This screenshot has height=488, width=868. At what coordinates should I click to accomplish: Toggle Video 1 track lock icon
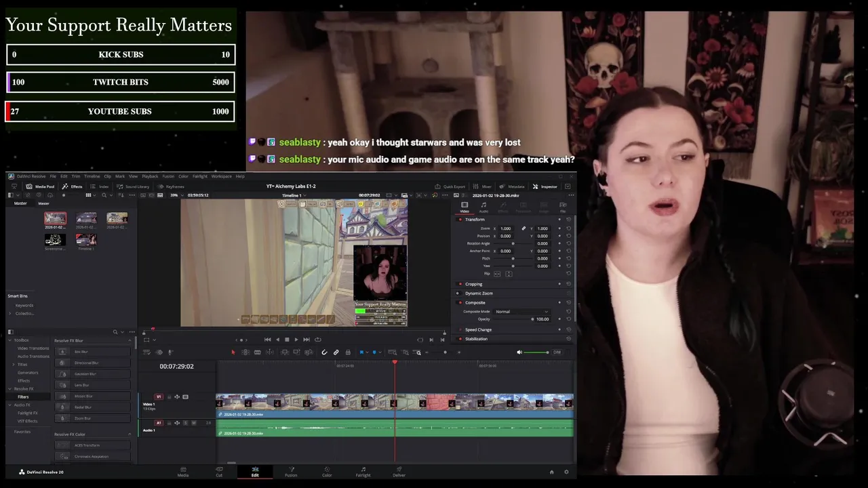point(170,397)
